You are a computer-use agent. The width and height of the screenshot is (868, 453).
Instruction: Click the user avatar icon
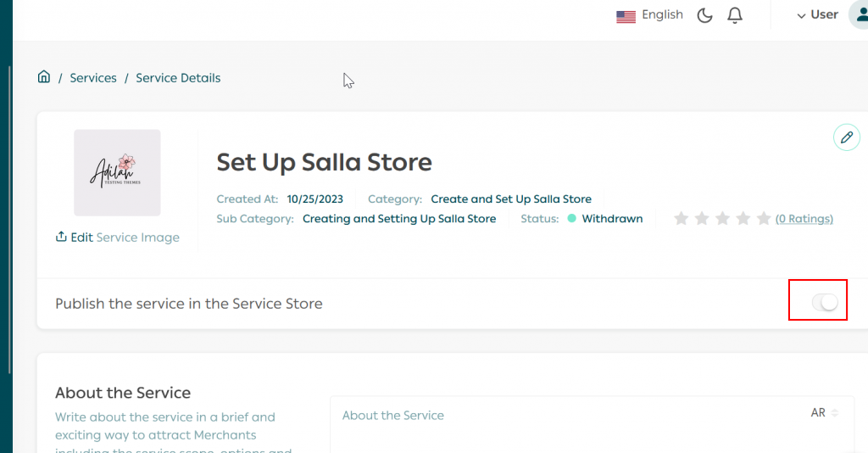click(x=858, y=15)
